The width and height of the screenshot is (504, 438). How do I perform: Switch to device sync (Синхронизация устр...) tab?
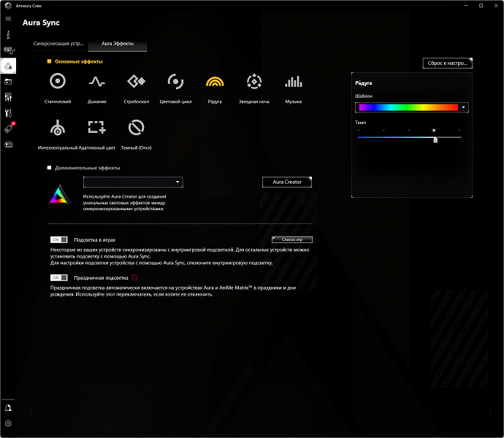[58, 45]
